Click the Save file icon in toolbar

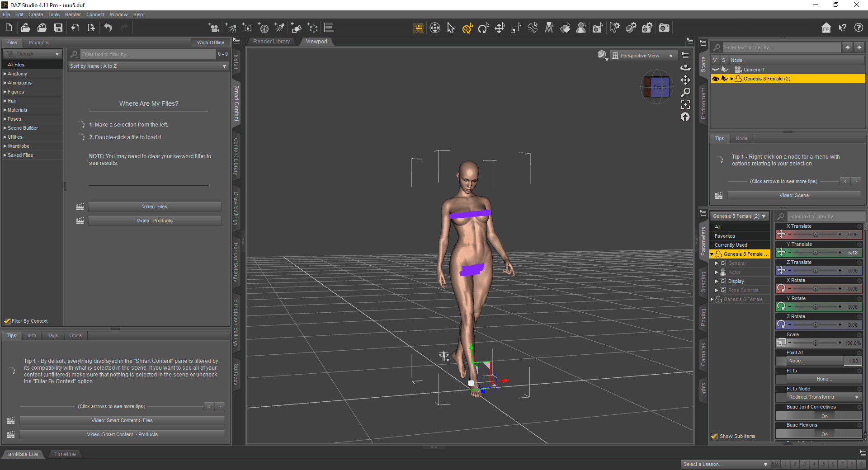tap(58, 28)
